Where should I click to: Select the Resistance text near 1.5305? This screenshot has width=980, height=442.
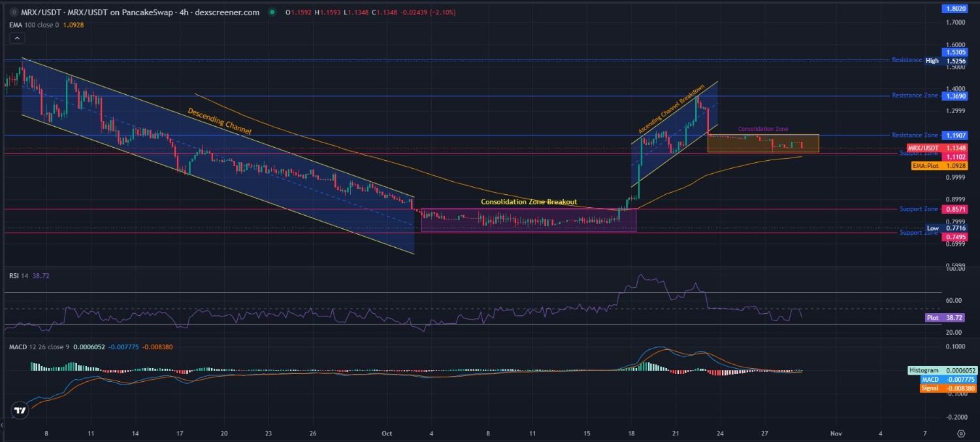[x=906, y=60]
